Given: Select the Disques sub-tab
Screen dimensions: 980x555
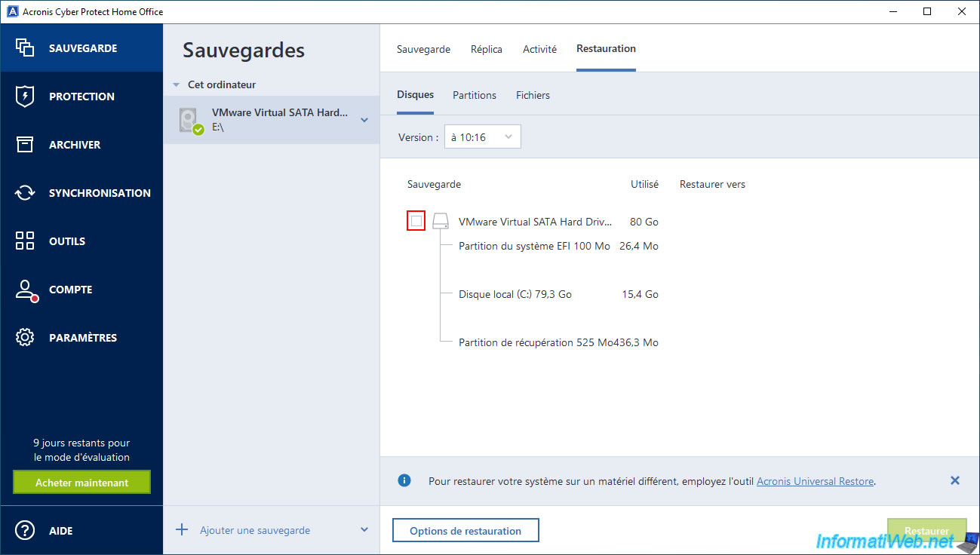Looking at the screenshot, I should click(415, 95).
